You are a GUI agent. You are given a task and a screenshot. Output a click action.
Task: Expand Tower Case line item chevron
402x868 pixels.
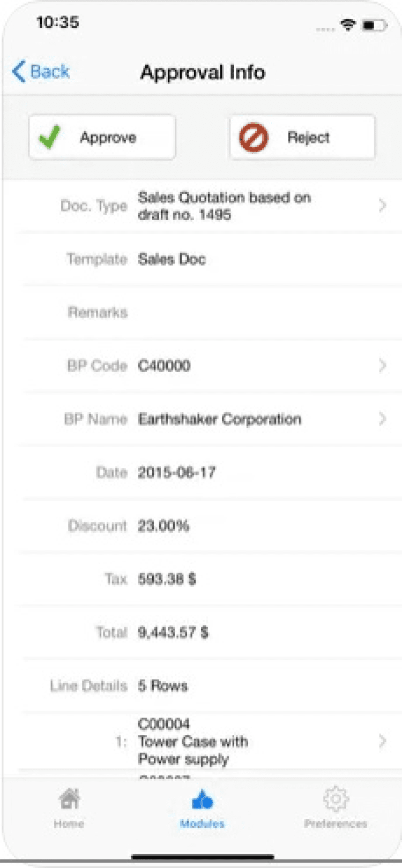382,741
